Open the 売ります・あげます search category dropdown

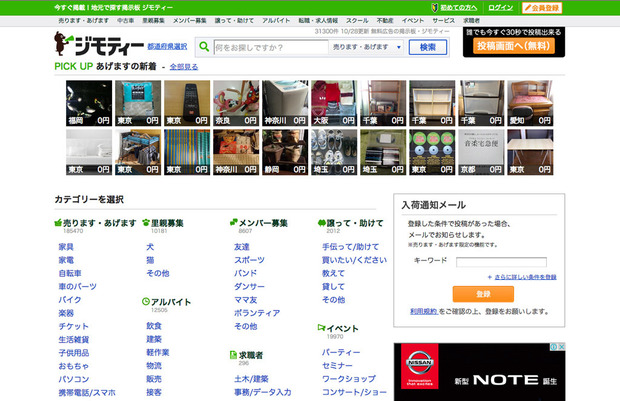[367, 47]
